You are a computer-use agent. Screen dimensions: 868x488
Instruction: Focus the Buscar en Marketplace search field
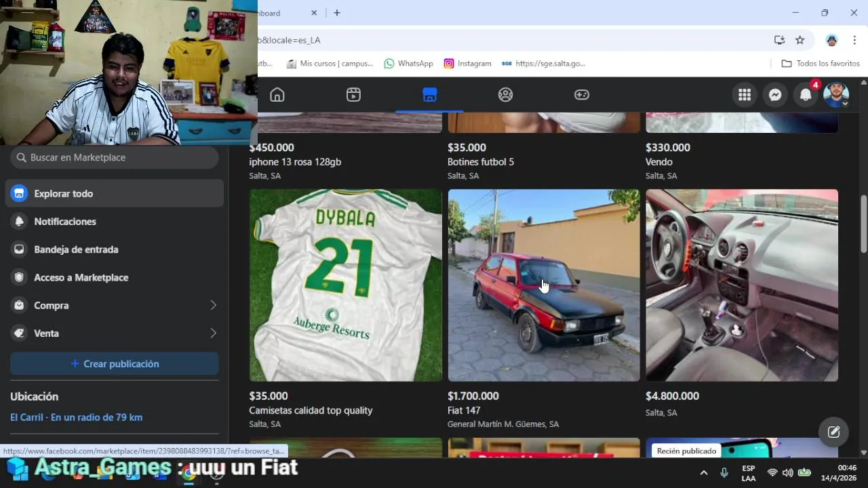pos(115,157)
